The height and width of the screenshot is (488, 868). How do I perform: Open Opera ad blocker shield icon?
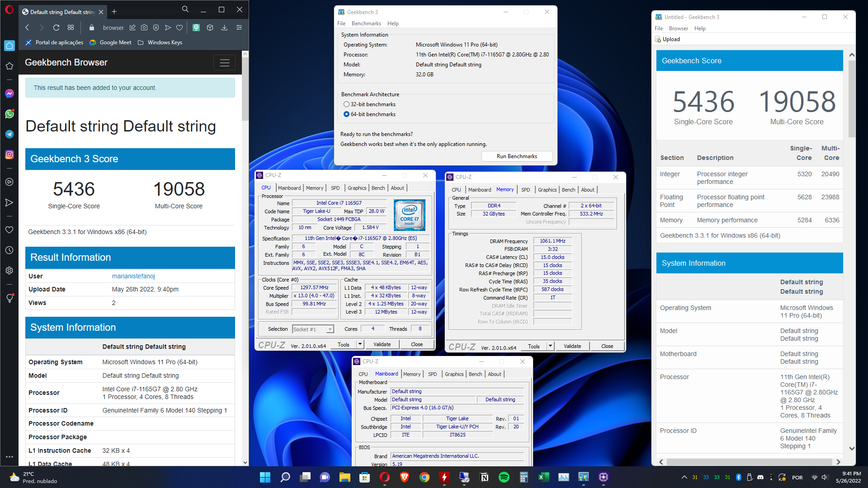click(156, 28)
